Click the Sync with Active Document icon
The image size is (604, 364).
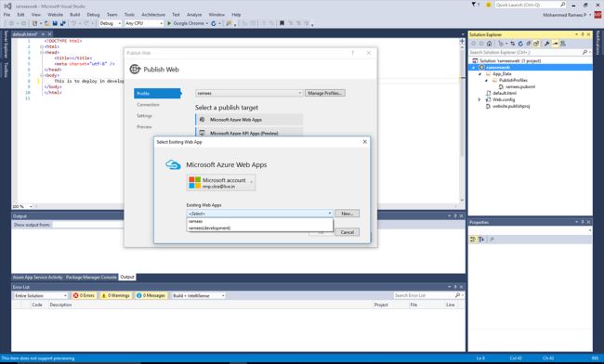tap(513, 44)
